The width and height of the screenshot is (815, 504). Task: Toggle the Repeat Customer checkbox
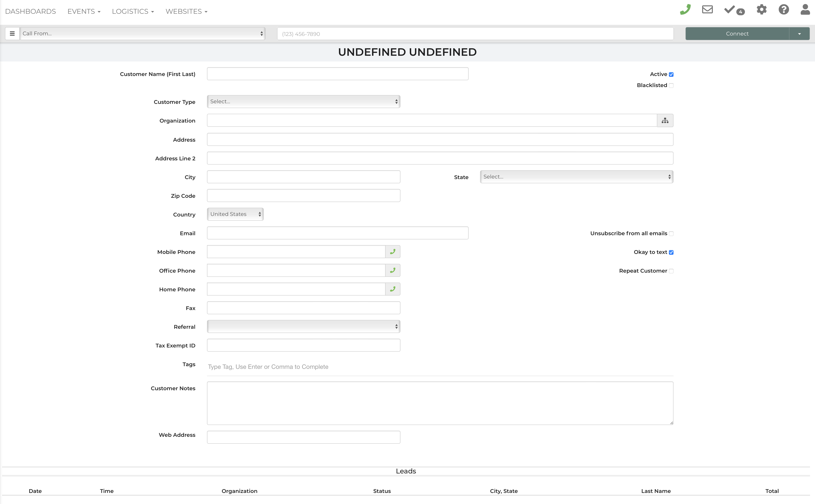click(x=671, y=271)
